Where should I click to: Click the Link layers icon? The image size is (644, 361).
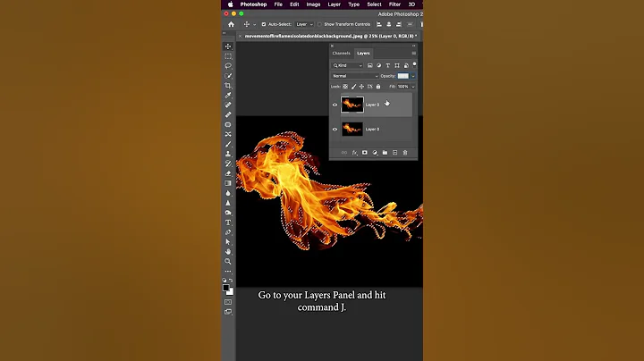[x=344, y=153]
